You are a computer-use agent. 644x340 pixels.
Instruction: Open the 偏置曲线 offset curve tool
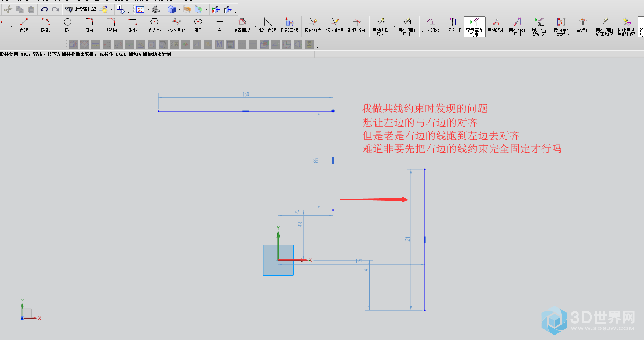point(242,26)
